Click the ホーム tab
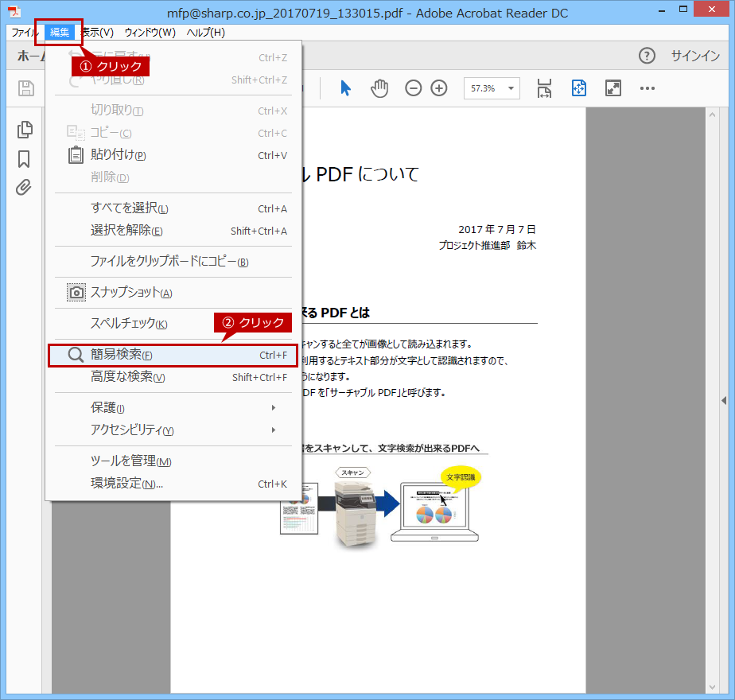Screen dimensions: 735x700 point(31,56)
